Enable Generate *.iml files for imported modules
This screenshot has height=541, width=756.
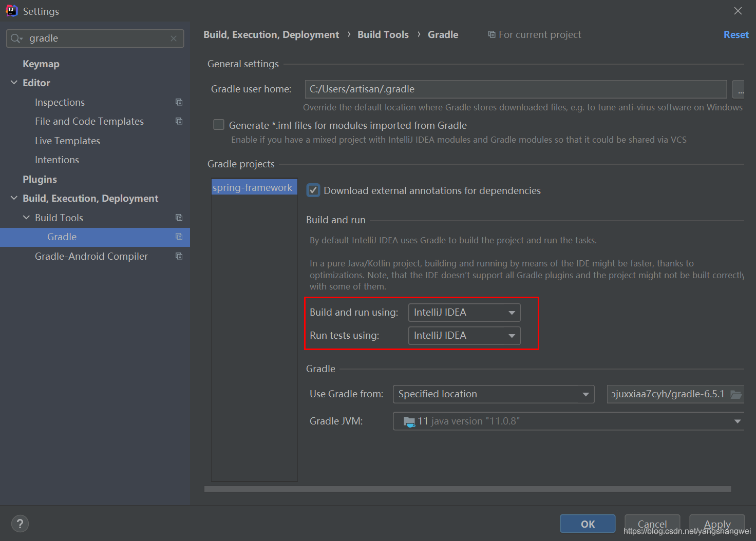(219, 125)
